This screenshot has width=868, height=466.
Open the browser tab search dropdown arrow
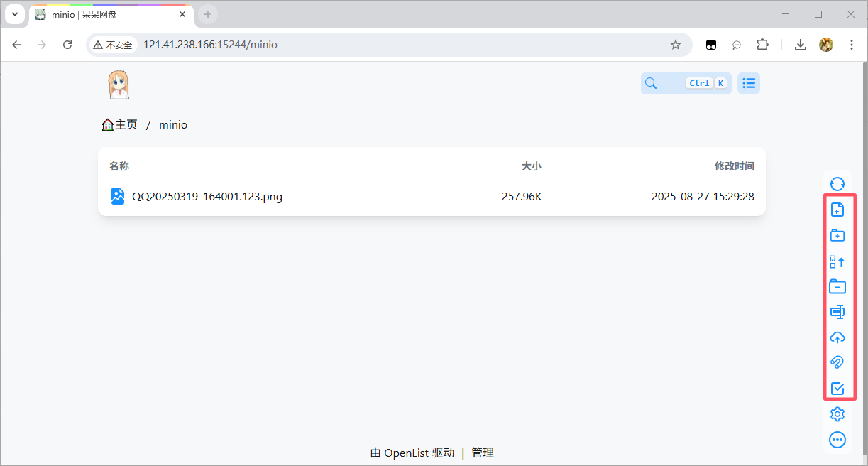click(x=14, y=14)
